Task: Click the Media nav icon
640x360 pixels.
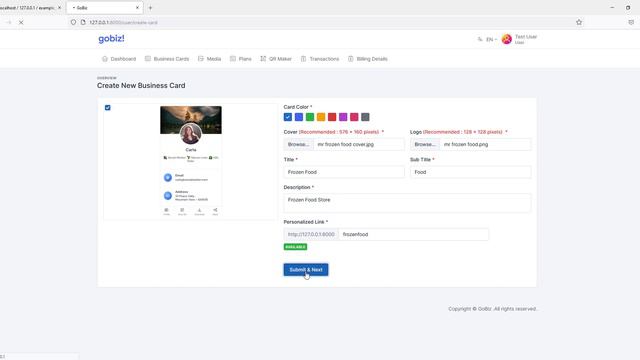Action: point(201,59)
